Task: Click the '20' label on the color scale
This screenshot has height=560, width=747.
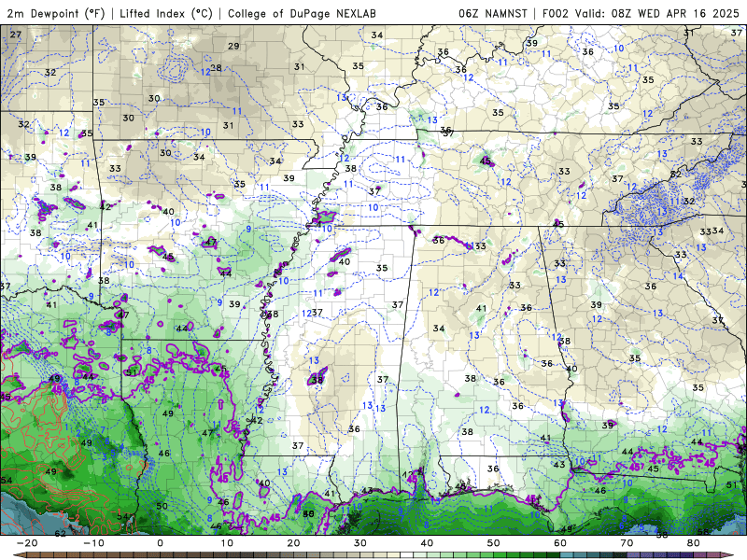Action: (293, 543)
